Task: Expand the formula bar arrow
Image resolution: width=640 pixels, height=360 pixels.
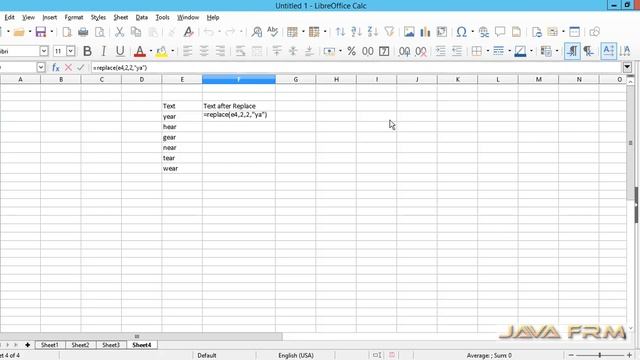Action: 627,67
